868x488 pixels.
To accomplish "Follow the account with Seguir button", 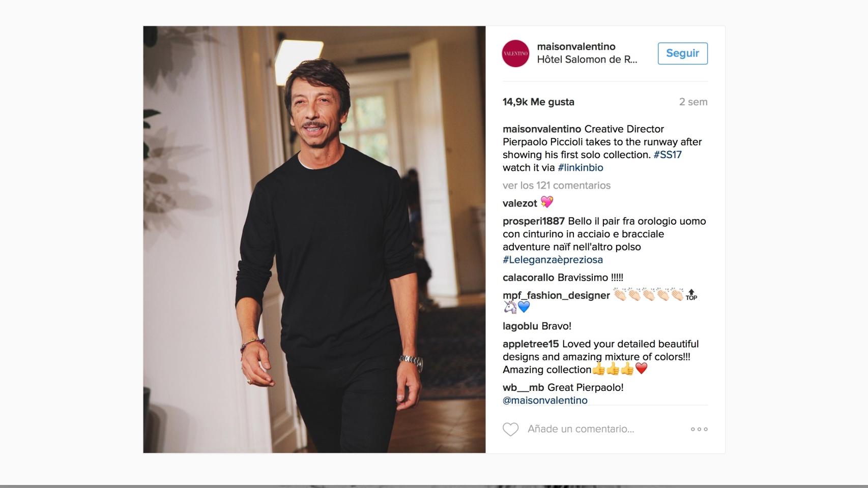I will tap(682, 53).
